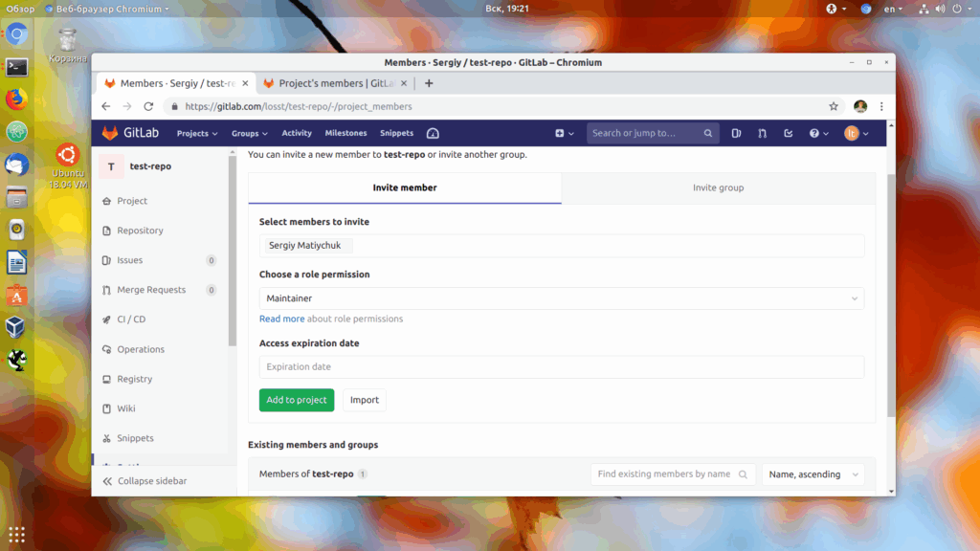The height and width of the screenshot is (551, 980).
Task: Click the Operations dashboard gauge icon
Action: click(433, 133)
